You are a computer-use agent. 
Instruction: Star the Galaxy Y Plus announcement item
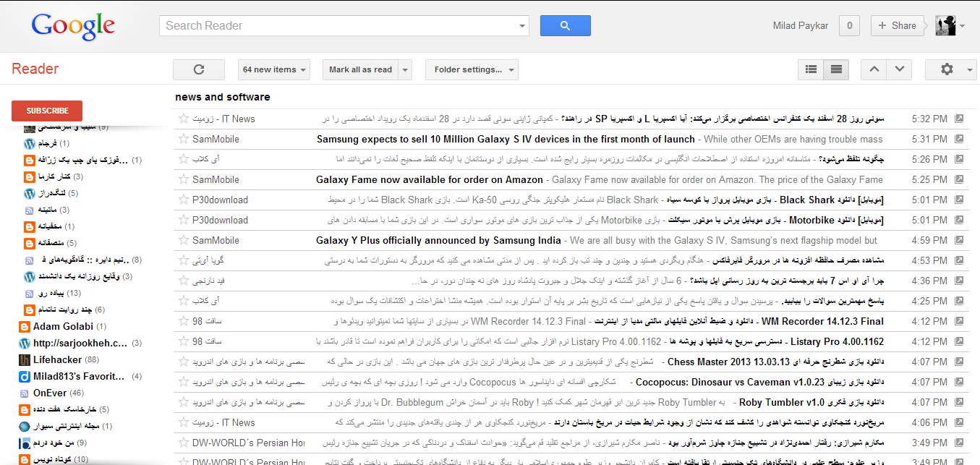(x=184, y=240)
